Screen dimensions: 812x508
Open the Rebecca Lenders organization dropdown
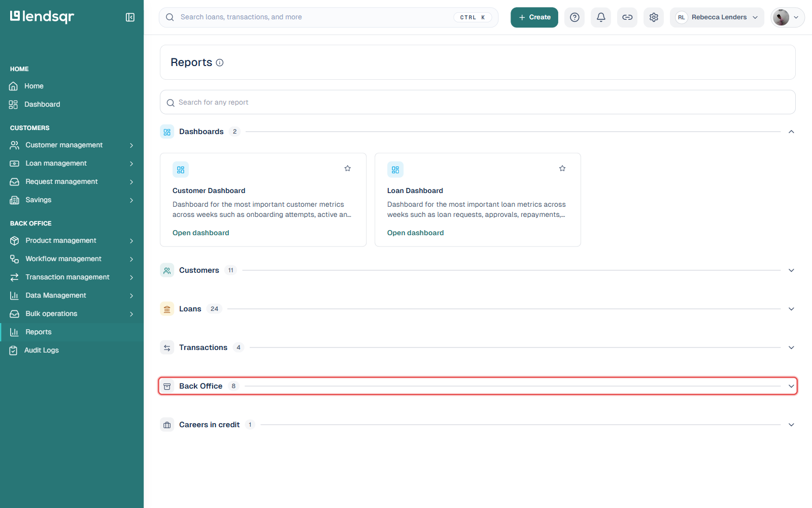click(717, 17)
